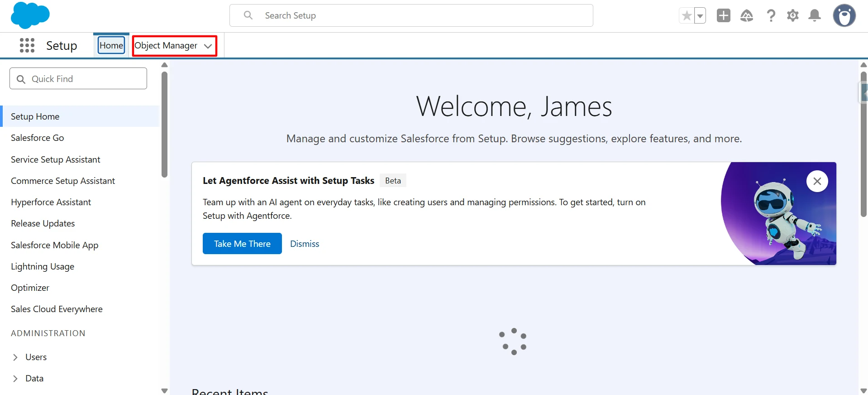The height and width of the screenshot is (395, 868).
Task: Open Service Setup Assistant
Action: pyautogui.click(x=55, y=159)
